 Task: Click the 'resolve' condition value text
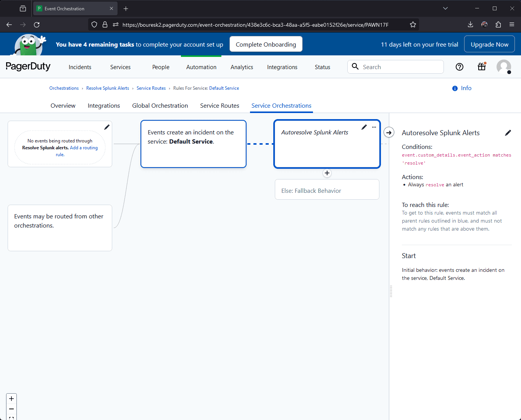point(414,163)
